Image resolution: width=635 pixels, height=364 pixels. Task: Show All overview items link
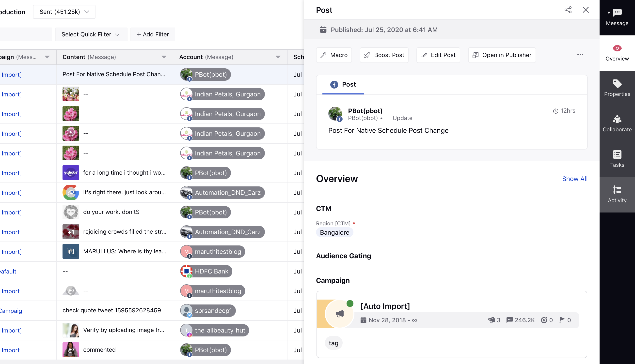[x=574, y=178]
